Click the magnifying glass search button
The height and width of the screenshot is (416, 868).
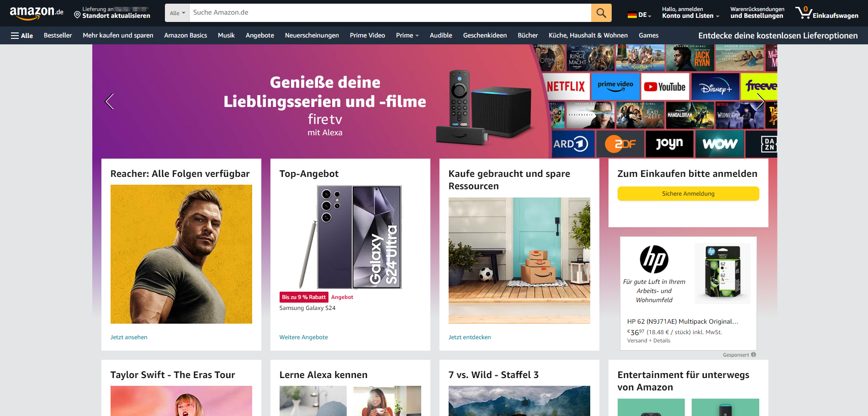[601, 13]
